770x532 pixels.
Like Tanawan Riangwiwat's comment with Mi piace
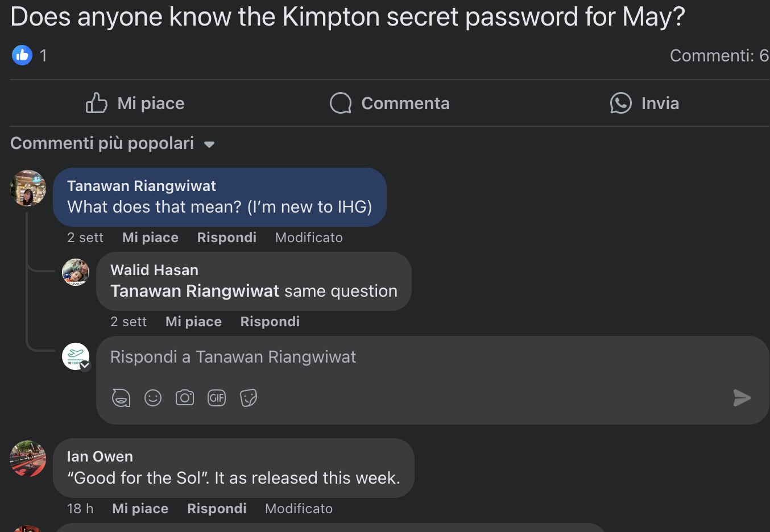point(150,238)
